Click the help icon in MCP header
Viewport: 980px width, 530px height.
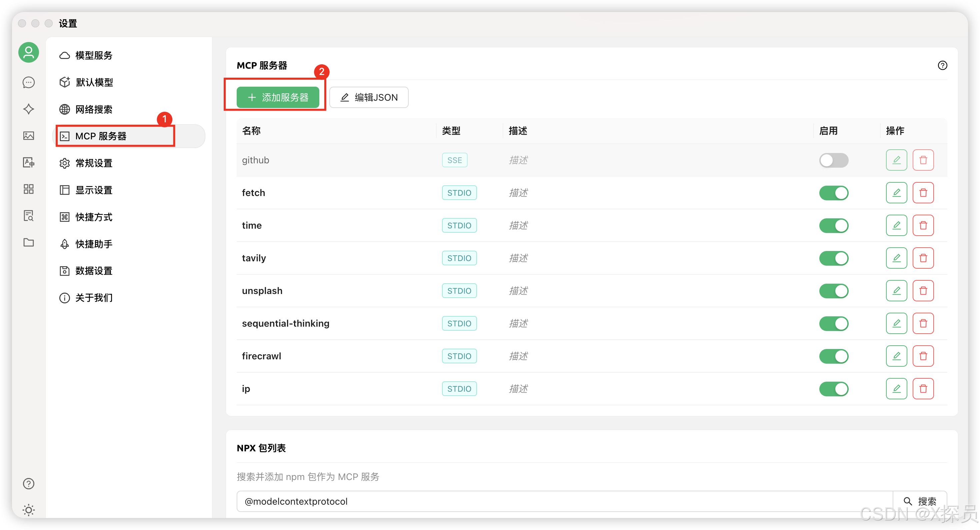coord(942,65)
